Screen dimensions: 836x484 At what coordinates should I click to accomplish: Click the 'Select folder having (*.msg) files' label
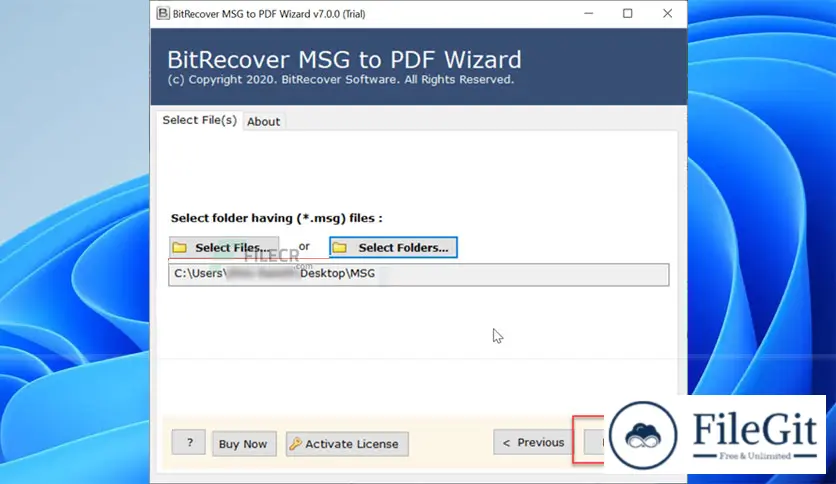(277, 218)
